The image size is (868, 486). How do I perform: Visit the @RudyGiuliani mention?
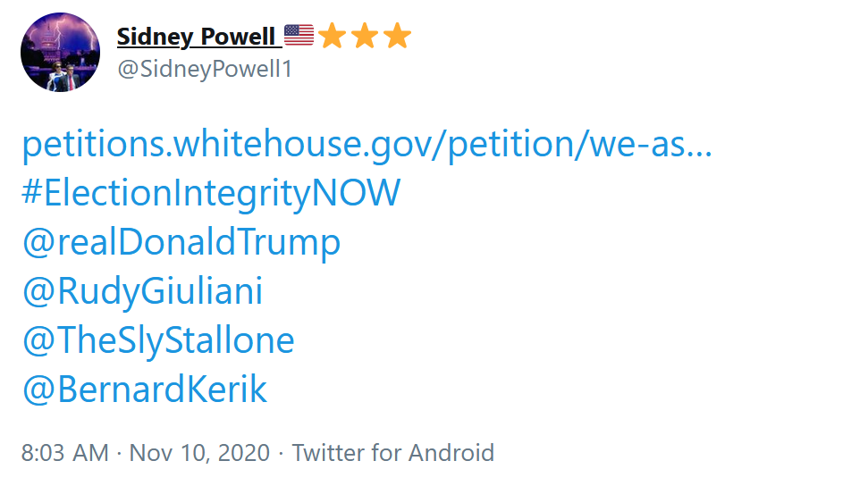[x=142, y=291]
